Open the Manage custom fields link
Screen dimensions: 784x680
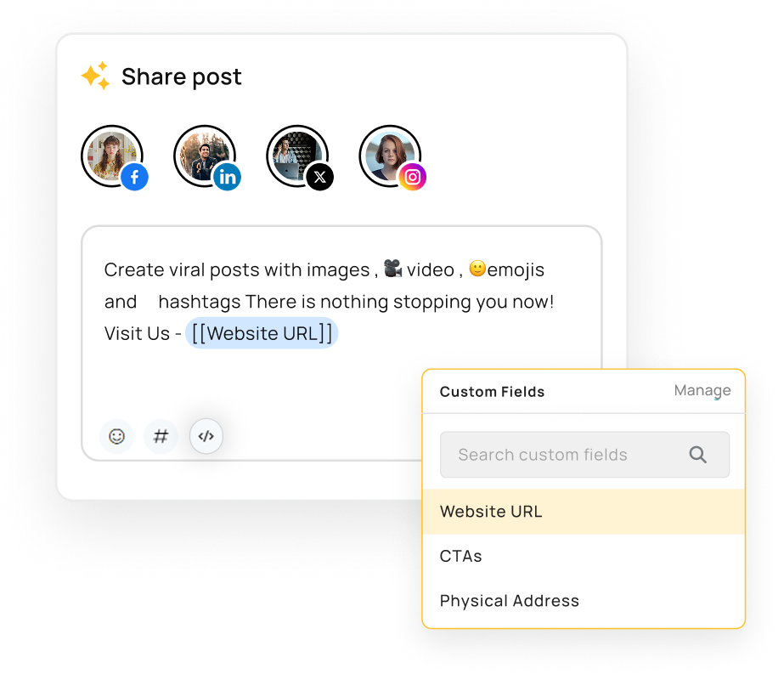point(702,391)
